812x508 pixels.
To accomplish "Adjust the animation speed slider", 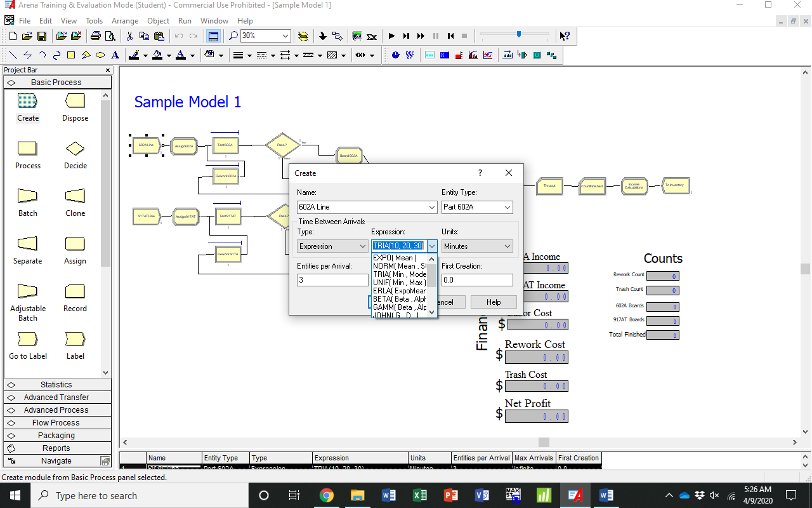I will coord(519,34).
